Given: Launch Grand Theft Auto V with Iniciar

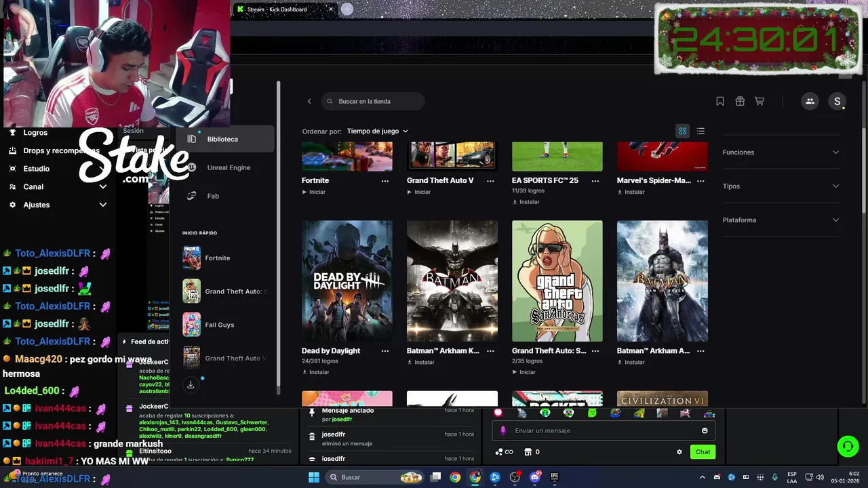Looking at the screenshot, I should (x=418, y=192).
